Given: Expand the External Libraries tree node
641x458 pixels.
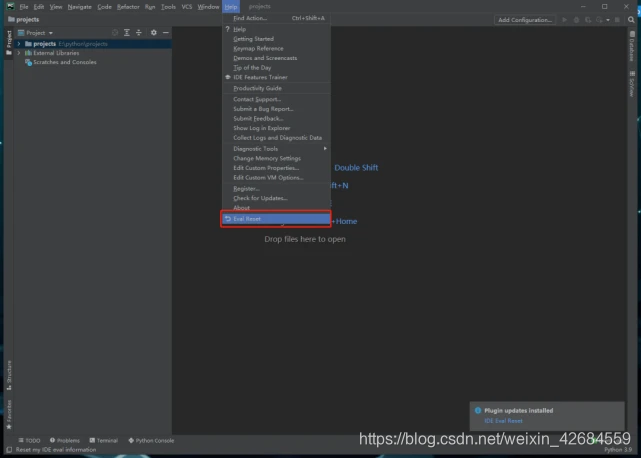Looking at the screenshot, I should click(x=19, y=53).
